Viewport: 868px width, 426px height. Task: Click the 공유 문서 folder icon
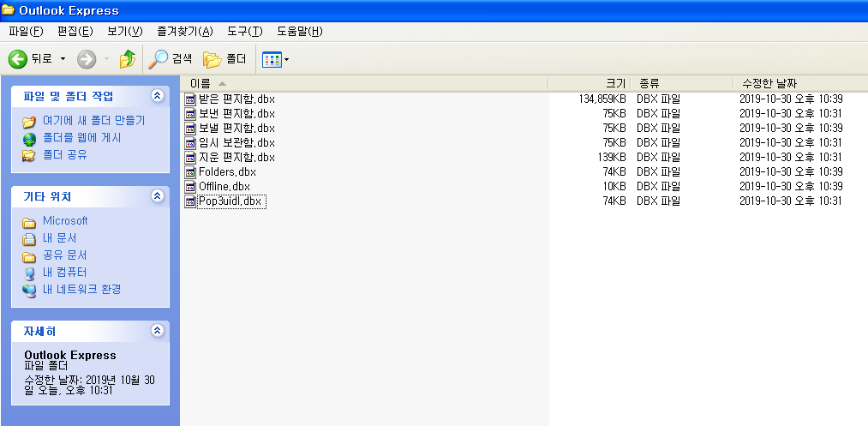pos(29,257)
